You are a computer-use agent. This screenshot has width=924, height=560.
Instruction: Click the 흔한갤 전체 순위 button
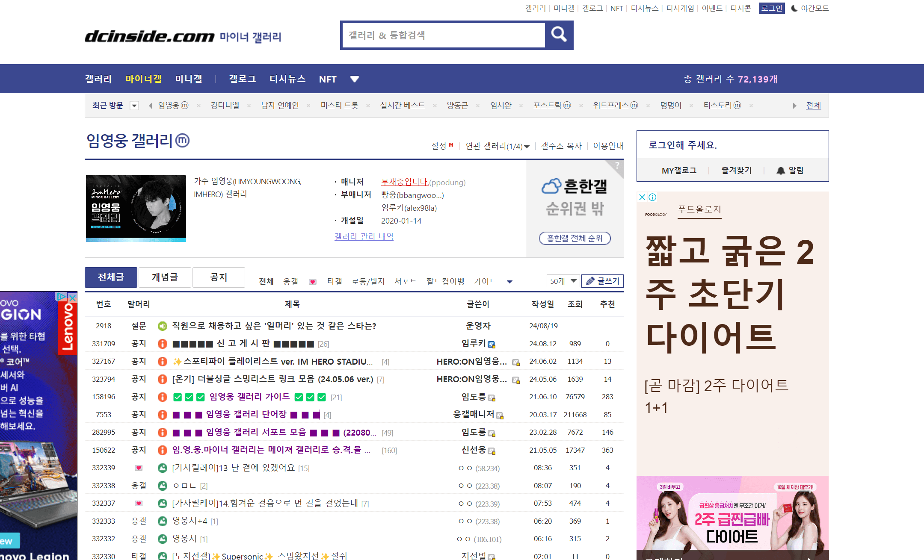point(574,238)
